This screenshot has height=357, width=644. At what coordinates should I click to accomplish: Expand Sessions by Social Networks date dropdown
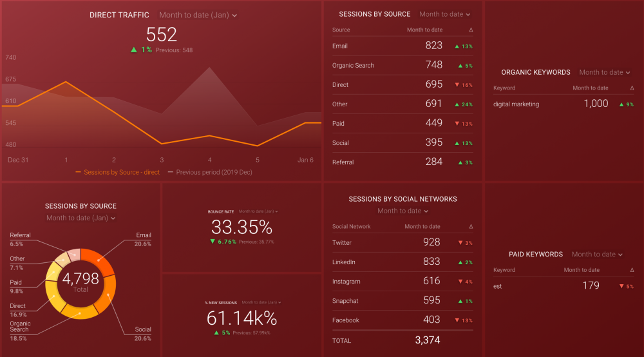pyautogui.click(x=402, y=211)
